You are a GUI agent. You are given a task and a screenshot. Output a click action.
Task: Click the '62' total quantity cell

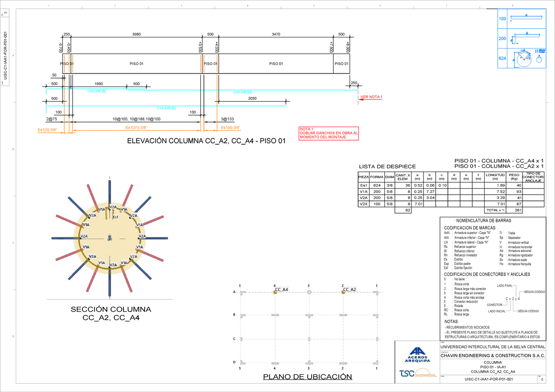click(403, 210)
